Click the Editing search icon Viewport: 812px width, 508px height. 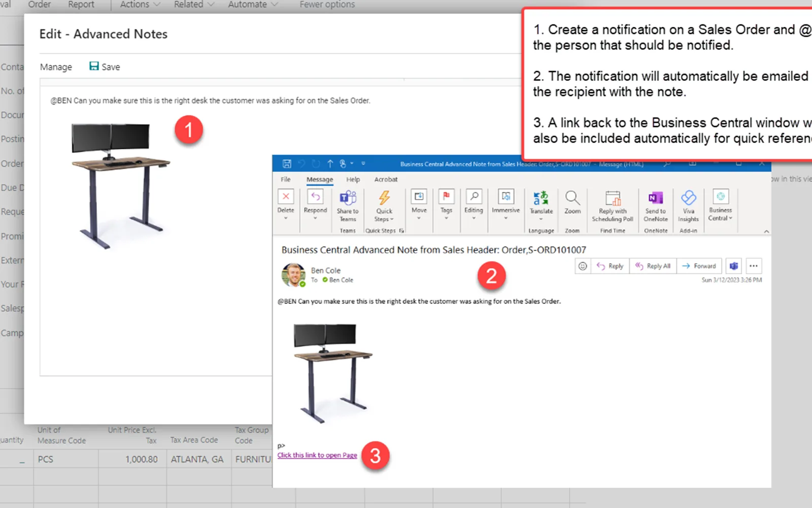tap(473, 197)
